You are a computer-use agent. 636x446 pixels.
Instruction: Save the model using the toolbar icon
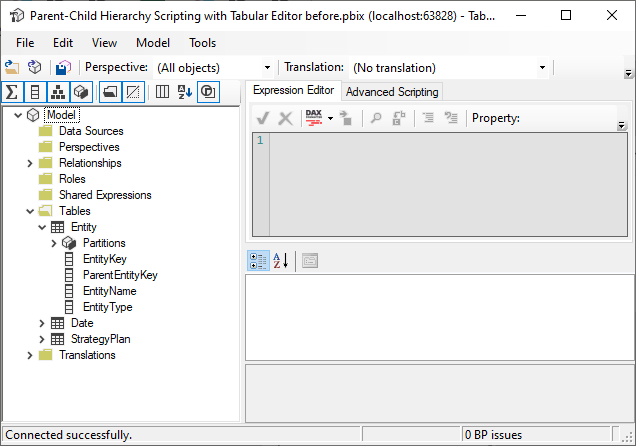point(62,67)
